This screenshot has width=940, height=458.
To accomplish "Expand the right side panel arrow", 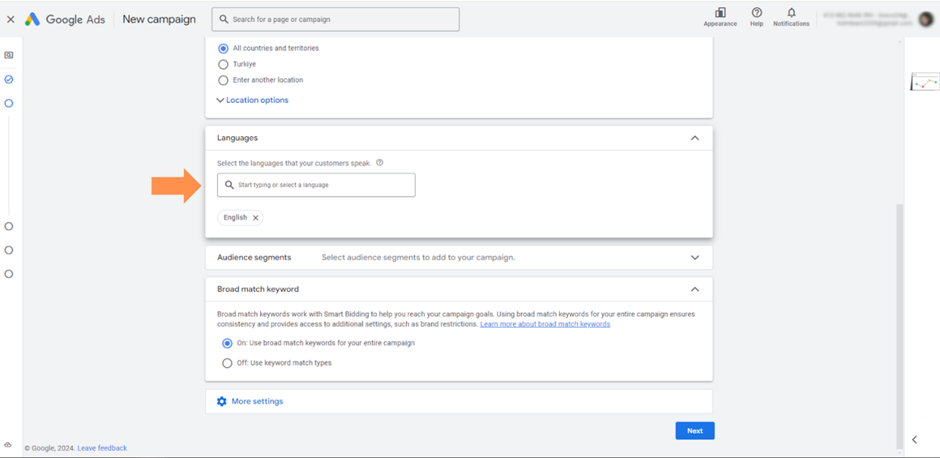I will point(914,439).
